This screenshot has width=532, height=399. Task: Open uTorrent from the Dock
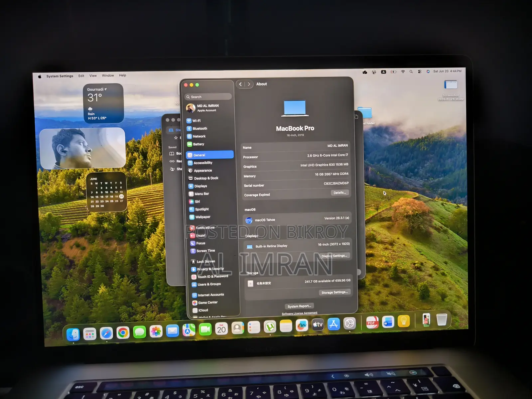pos(270,327)
